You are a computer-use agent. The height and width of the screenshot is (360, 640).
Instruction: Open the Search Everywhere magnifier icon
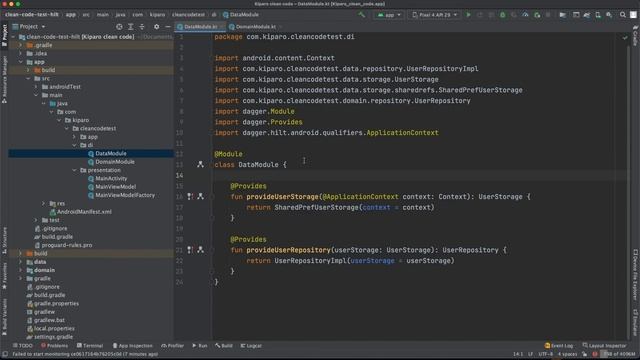point(622,15)
